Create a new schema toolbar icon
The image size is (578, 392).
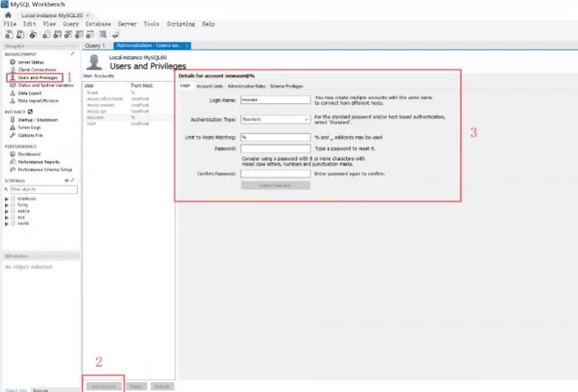46,35
